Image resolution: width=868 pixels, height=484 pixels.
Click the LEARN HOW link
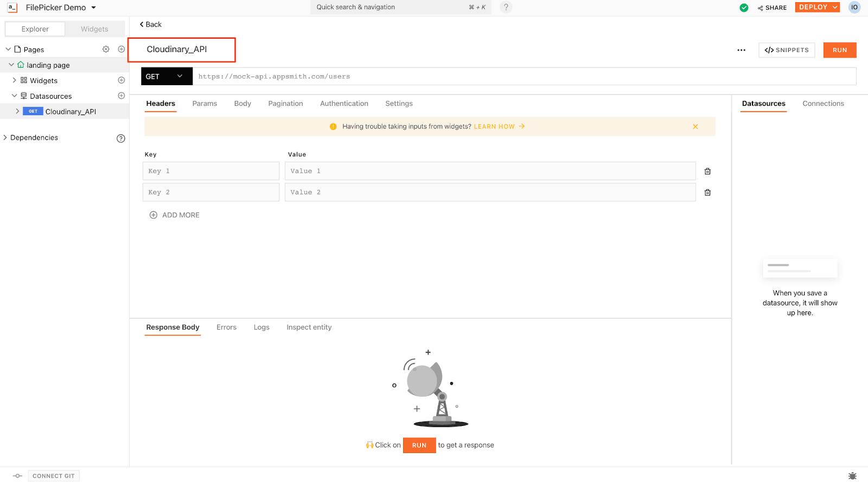point(494,126)
